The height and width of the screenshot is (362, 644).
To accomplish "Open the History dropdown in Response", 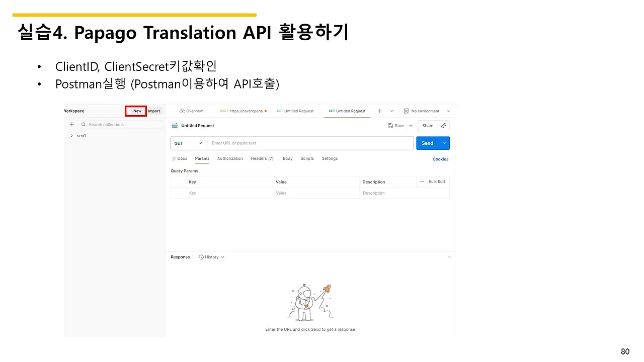I will 211,257.
